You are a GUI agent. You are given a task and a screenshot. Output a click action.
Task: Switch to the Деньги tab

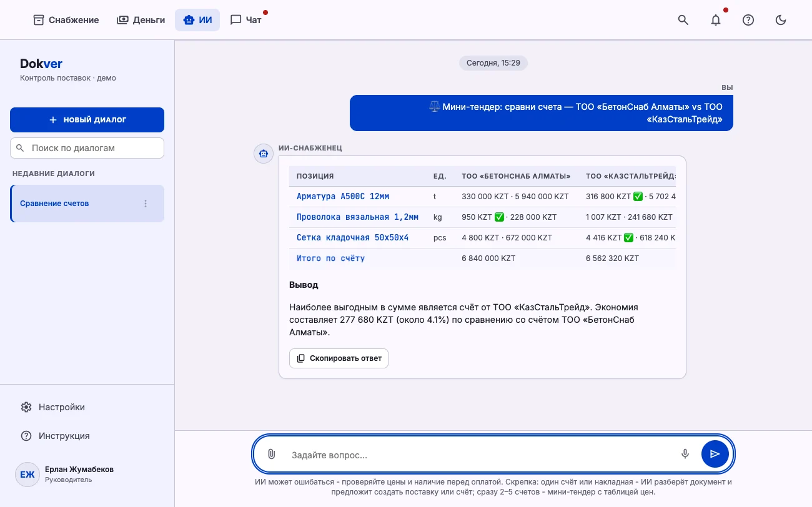[141, 20]
